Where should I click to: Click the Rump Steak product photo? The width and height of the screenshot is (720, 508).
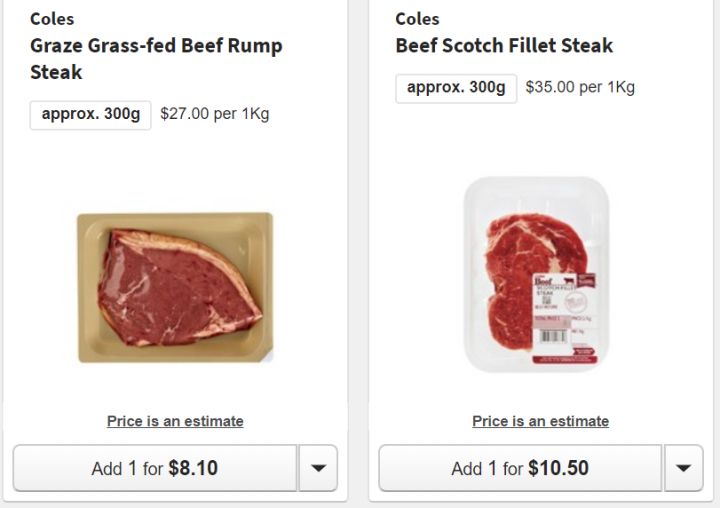(175, 288)
